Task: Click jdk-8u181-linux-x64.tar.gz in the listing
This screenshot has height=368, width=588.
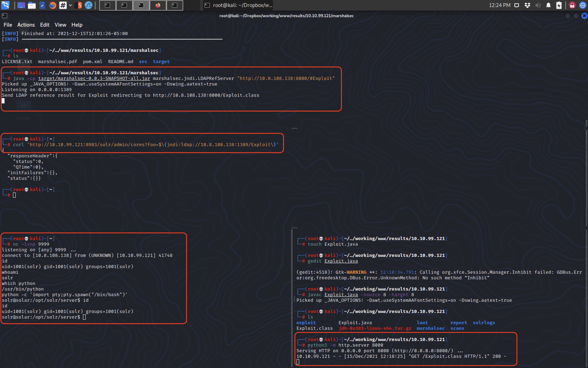Action: pos(375,328)
